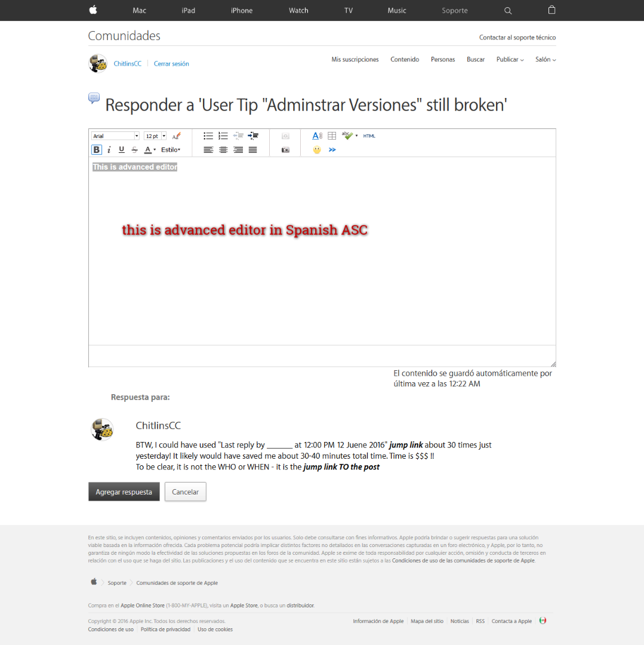The width and height of the screenshot is (644, 645).
Task: Click the remove formatting brush icon
Action: pos(176,136)
